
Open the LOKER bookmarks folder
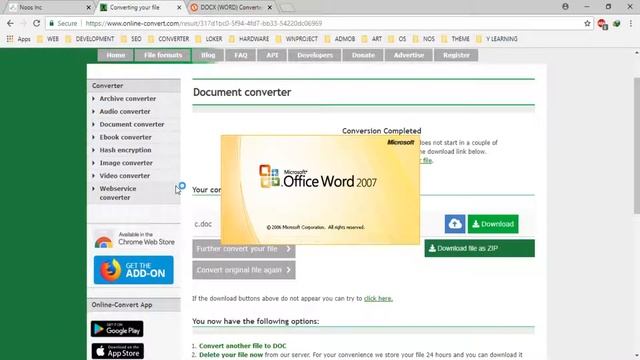tap(209, 39)
